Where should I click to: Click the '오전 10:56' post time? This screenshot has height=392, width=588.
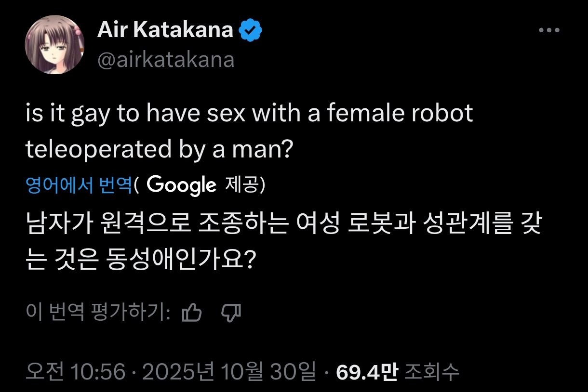[76, 371]
